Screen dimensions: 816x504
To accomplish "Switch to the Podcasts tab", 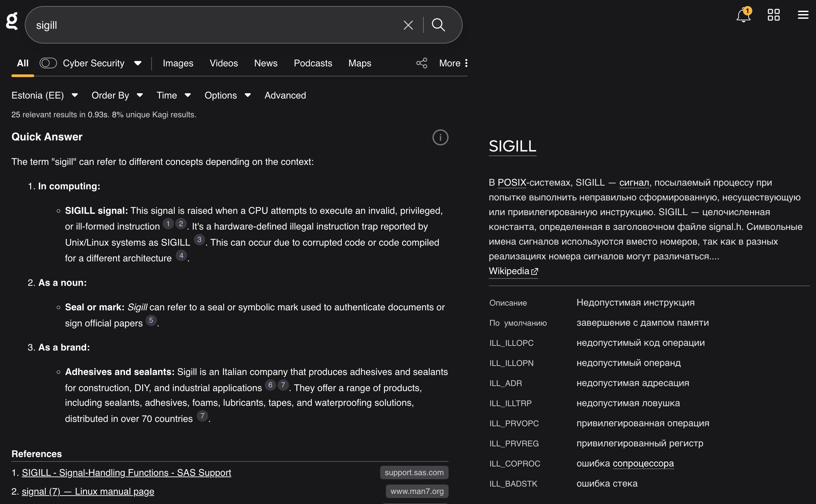I will pos(313,63).
